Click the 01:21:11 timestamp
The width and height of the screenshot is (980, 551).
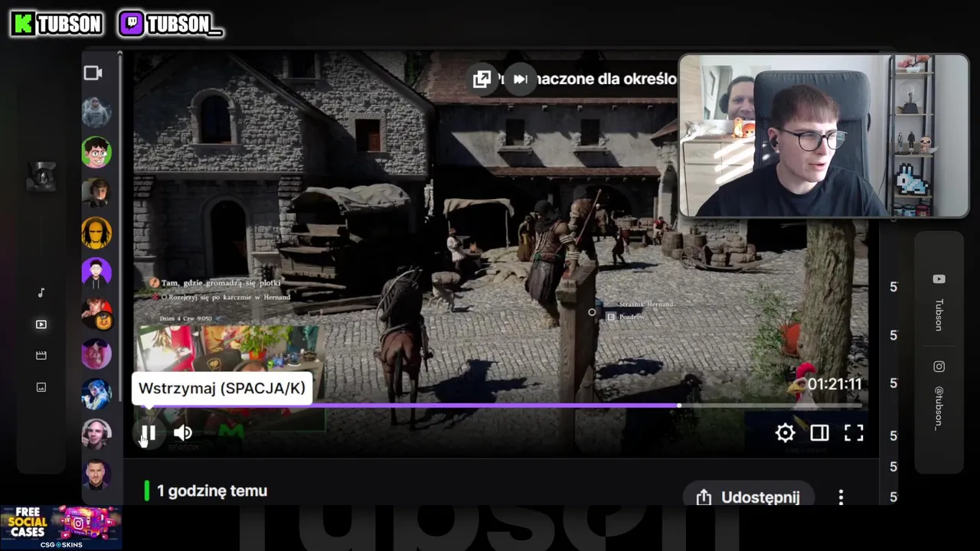834,384
